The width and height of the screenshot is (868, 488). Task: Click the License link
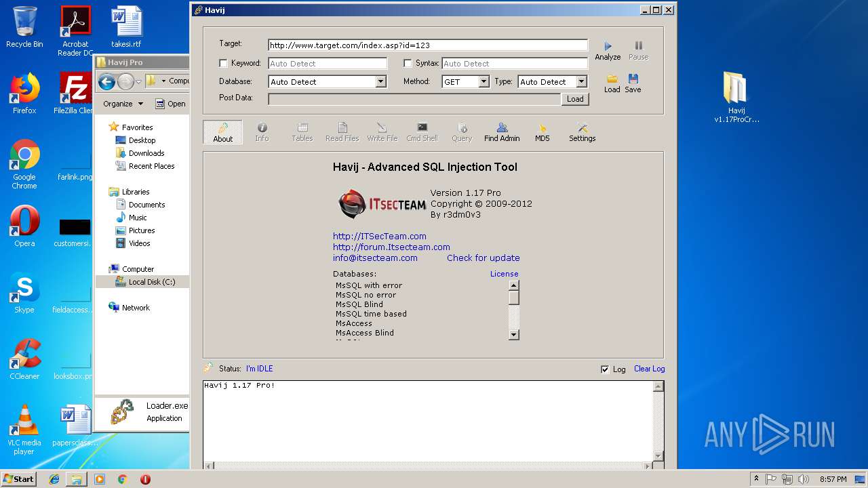505,274
